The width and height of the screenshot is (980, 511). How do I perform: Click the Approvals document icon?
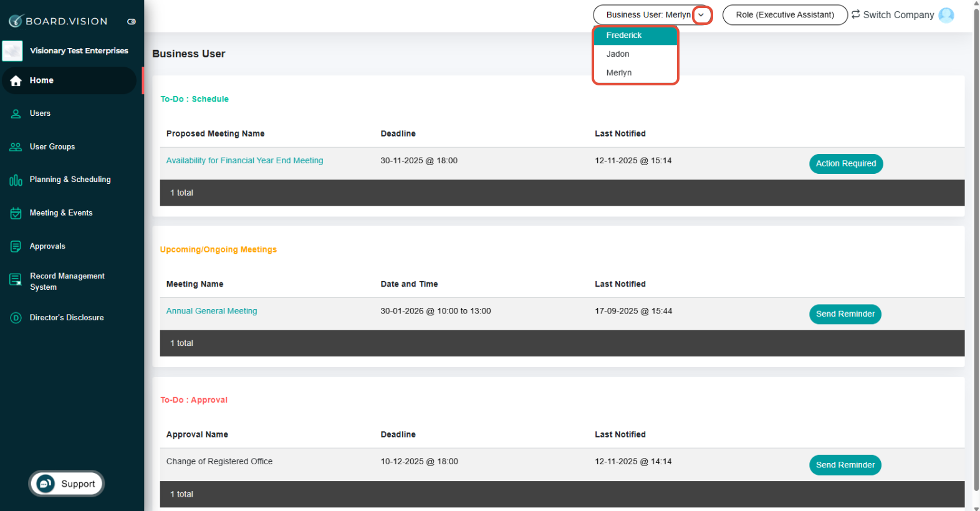click(16, 247)
